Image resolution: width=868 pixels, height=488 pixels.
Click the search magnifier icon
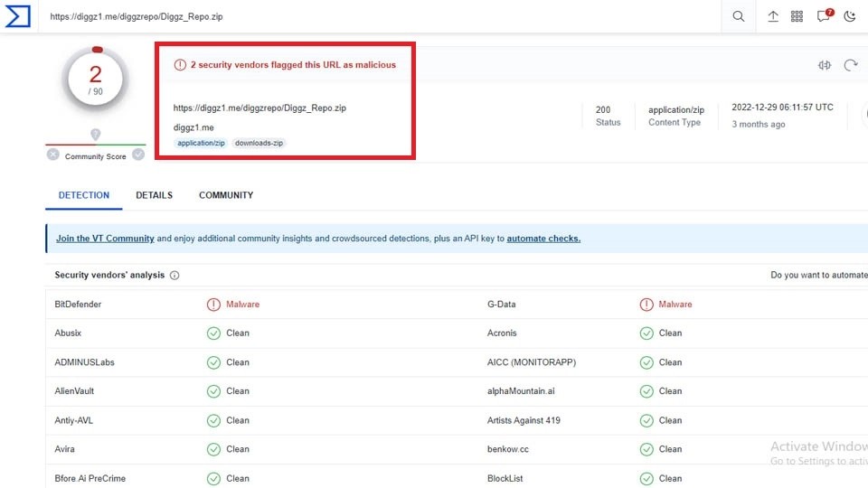[x=739, y=16]
